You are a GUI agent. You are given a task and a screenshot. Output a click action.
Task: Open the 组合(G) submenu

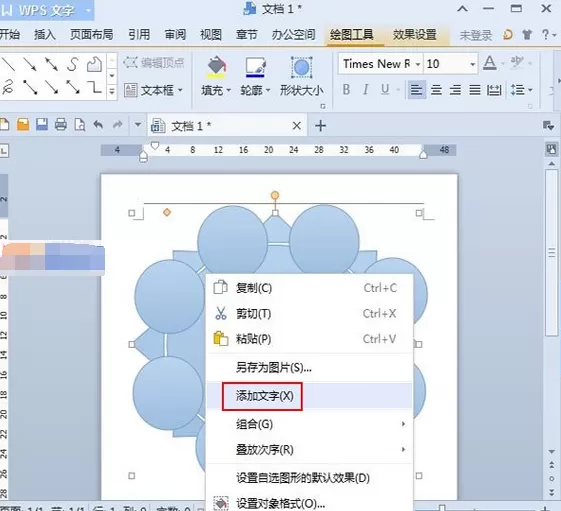tap(310, 424)
